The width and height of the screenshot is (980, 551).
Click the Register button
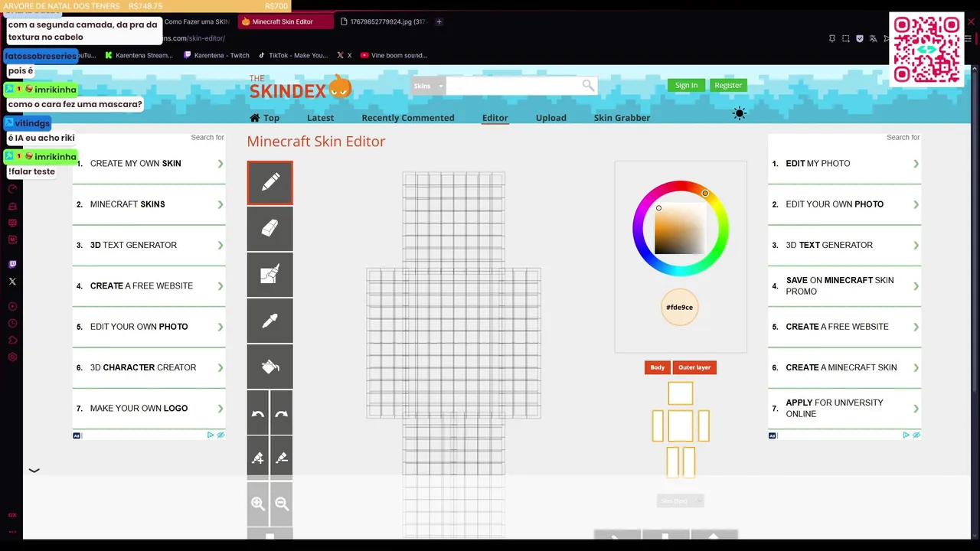728,85
